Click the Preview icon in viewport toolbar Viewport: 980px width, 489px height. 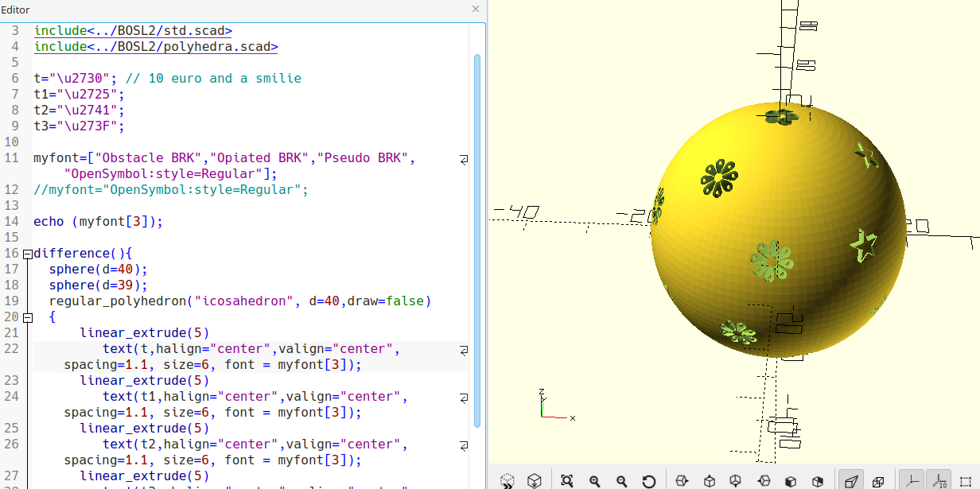(x=507, y=481)
